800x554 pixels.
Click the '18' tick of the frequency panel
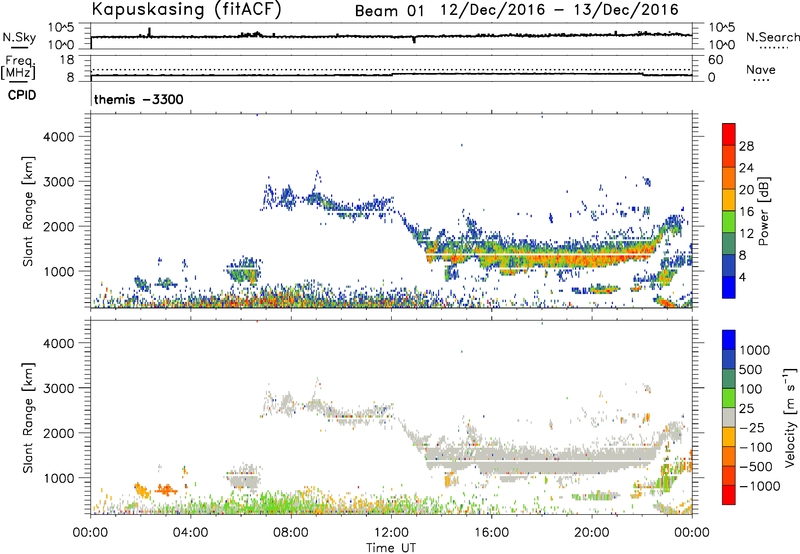(x=67, y=60)
